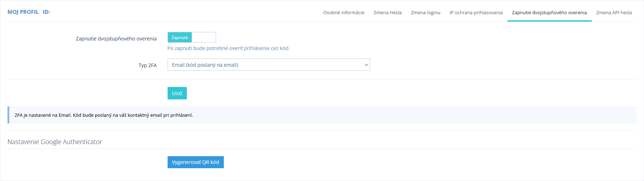The image size is (644, 181).
Task: Click the Typ 2FA field label
Action: (147, 65)
